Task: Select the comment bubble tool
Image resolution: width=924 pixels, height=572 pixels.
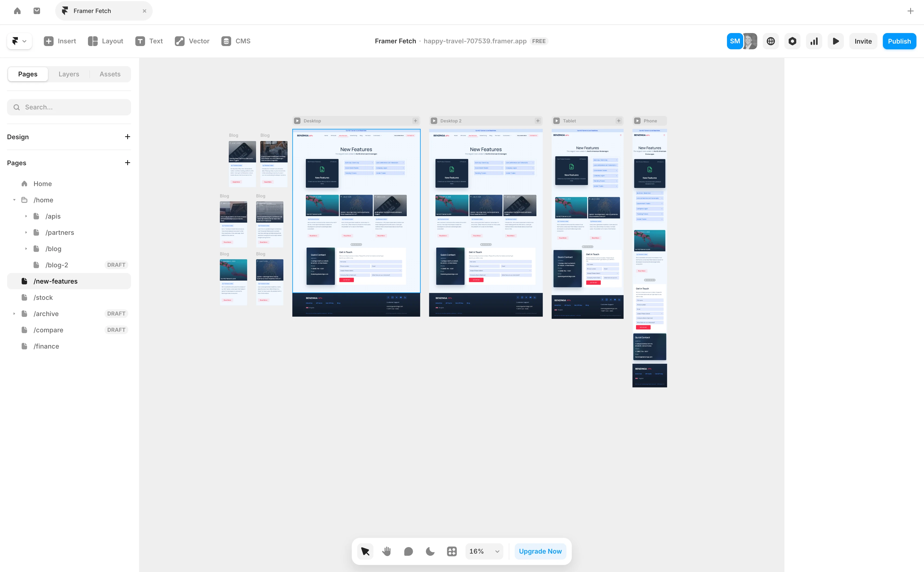Action: 408,551
